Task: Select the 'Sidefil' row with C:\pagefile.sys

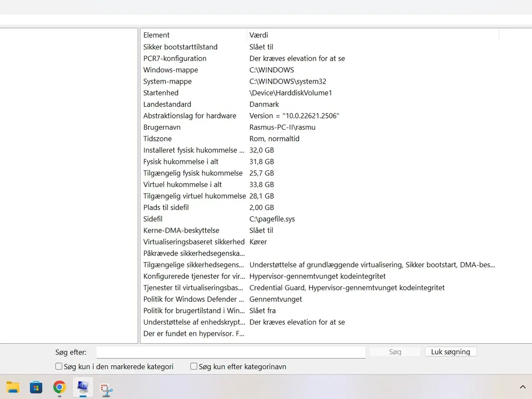Action: 153,219
